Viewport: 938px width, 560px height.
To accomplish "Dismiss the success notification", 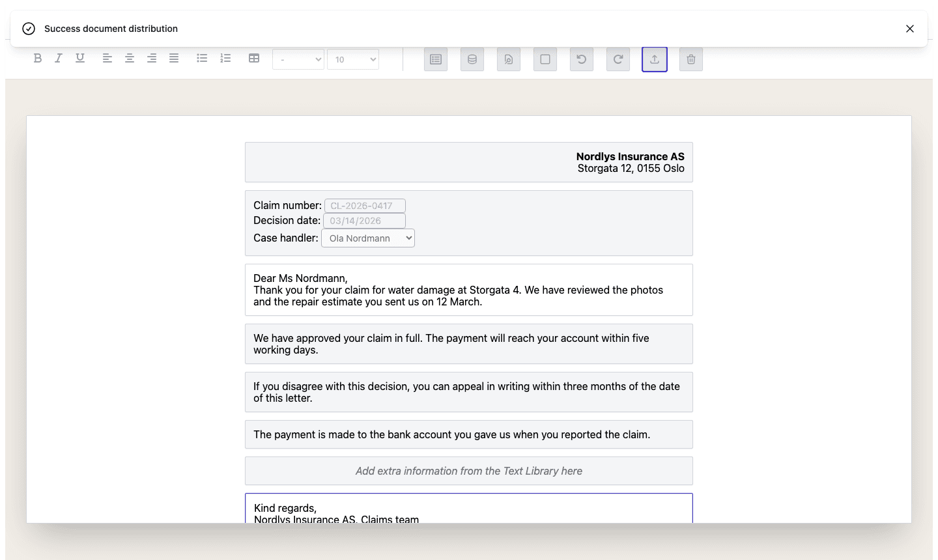I will coord(910,29).
